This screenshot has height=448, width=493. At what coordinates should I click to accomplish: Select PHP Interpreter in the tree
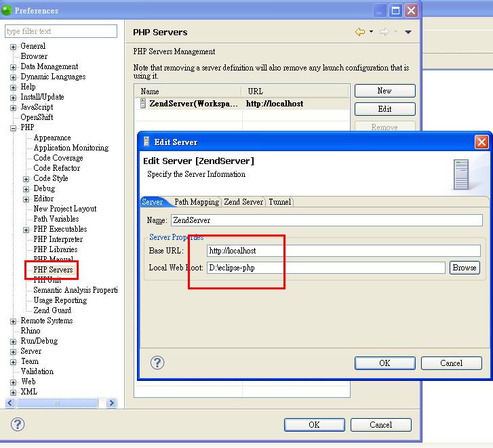(x=58, y=239)
